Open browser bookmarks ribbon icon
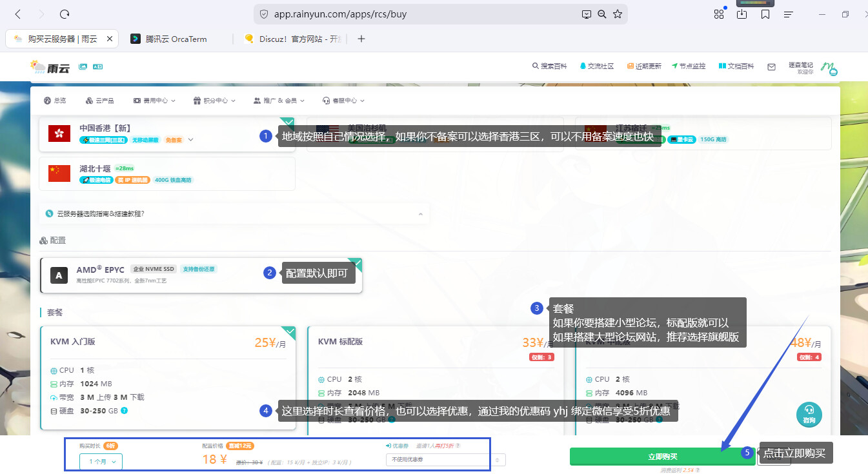Image resolution: width=868 pixels, height=474 pixels. [765, 14]
